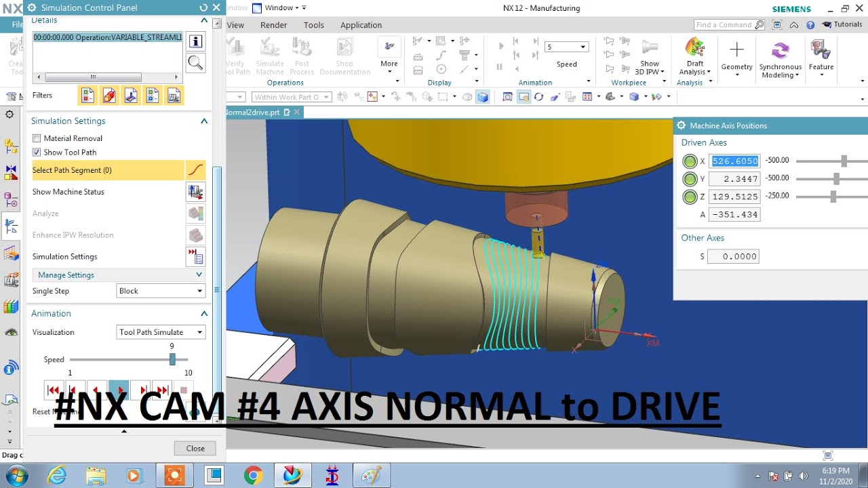868x488 pixels.
Task: Open Paint from the taskbar
Action: (x=371, y=475)
